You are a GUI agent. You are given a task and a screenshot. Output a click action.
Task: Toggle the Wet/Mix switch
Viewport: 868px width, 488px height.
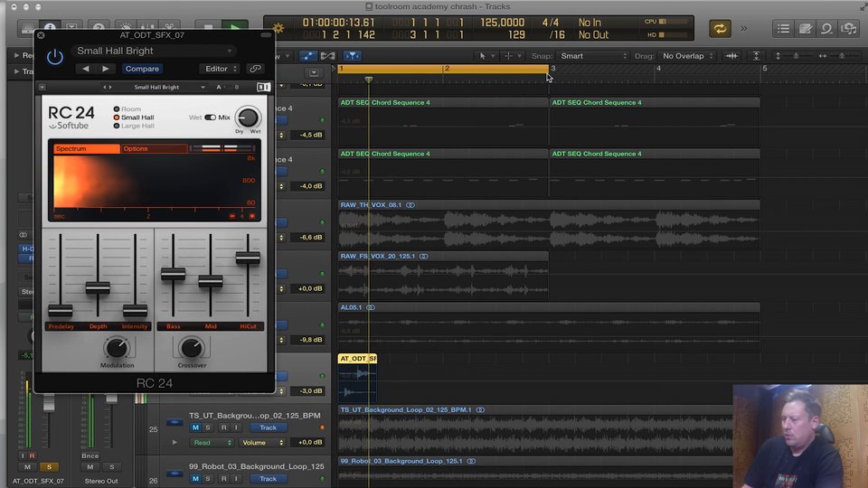(x=211, y=117)
